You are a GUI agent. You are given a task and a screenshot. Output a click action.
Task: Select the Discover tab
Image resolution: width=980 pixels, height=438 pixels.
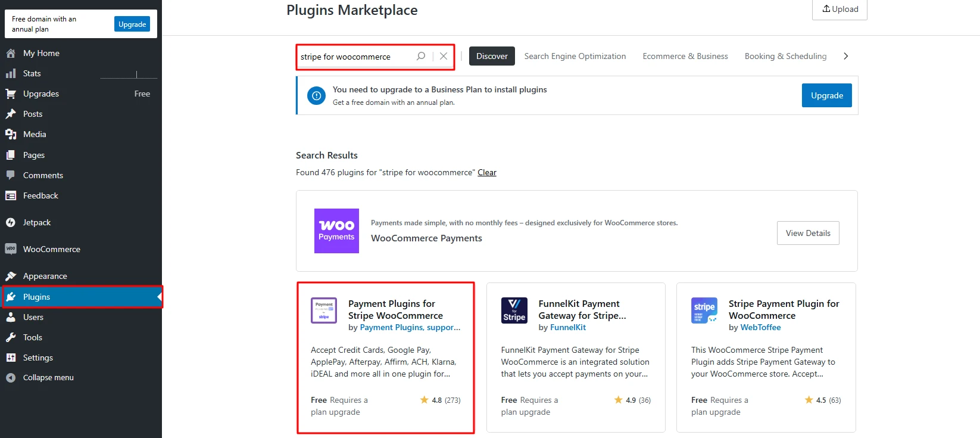click(492, 56)
